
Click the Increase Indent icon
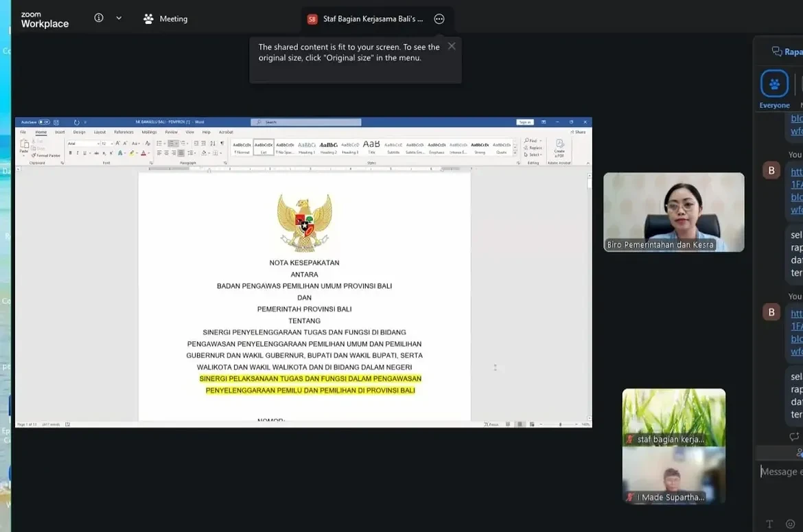(x=203, y=143)
